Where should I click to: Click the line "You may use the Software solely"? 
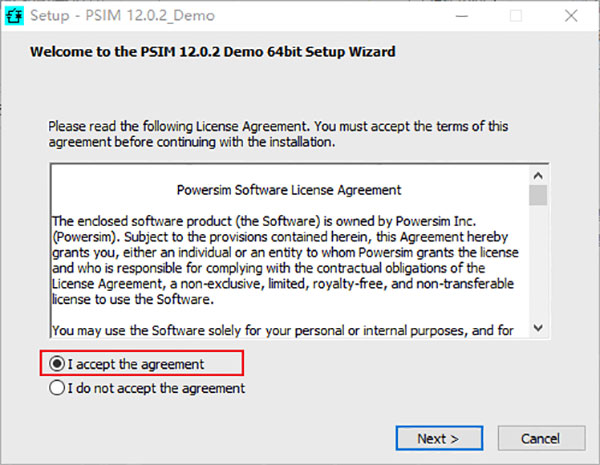tap(282, 330)
